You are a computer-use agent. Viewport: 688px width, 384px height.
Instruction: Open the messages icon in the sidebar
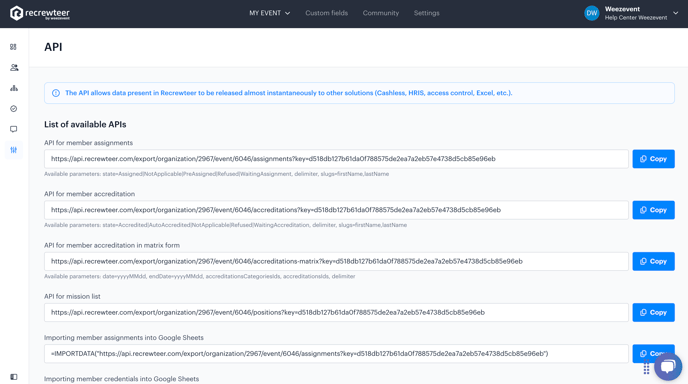[14, 129]
